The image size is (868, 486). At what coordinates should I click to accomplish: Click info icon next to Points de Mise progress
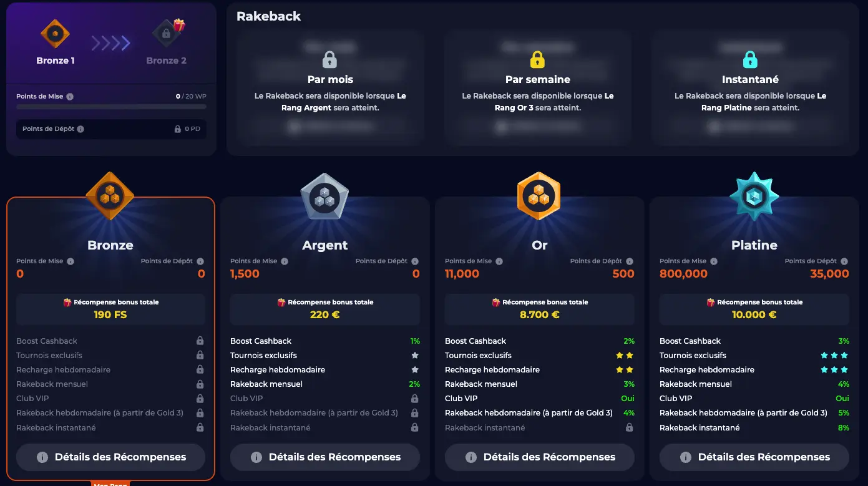click(70, 97)
